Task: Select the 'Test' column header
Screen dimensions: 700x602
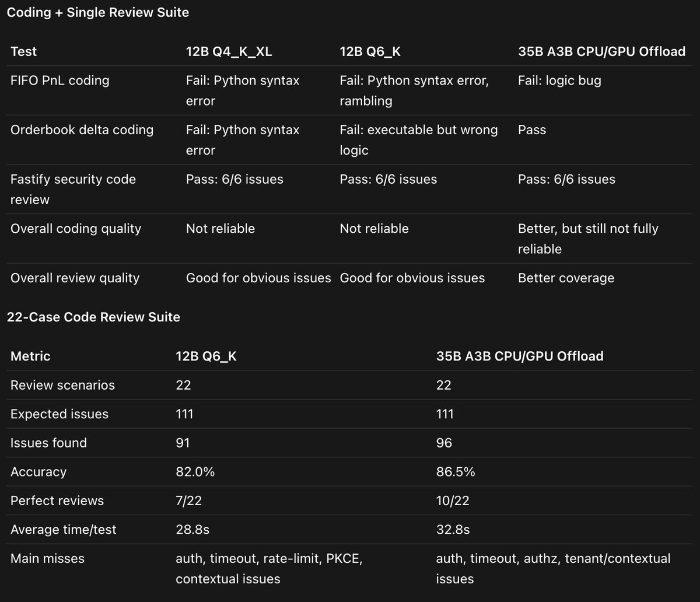Action: [23, 51]
